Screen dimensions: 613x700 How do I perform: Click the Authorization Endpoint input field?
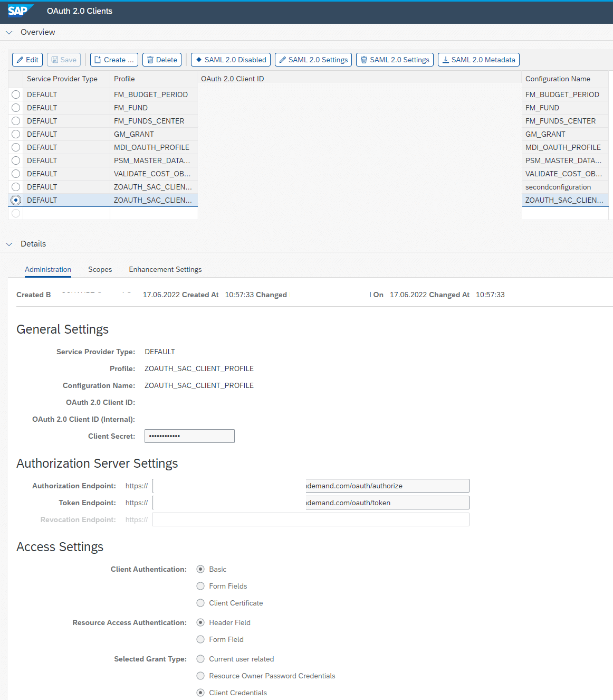(311, 486)
